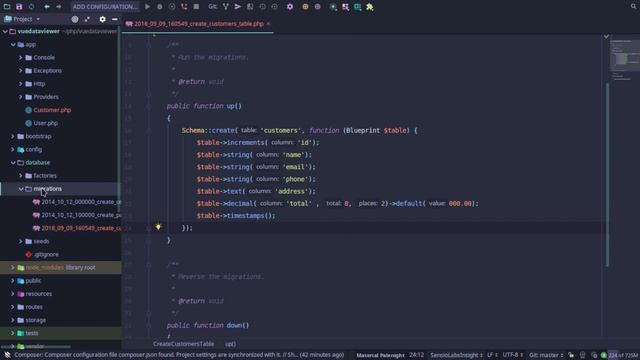The image size is (640, 360).
Task: Expand the storage folder
Action: 13,320
